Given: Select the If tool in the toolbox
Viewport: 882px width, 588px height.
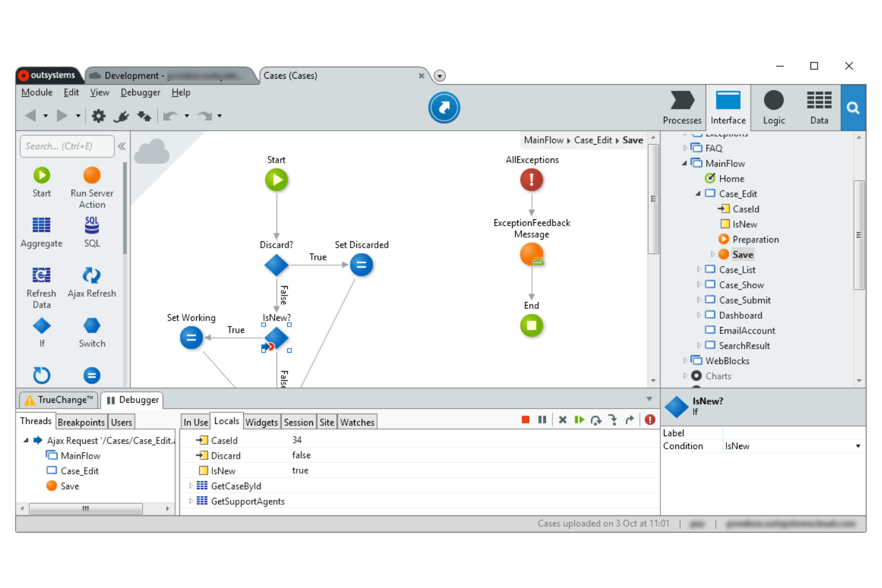Looking at the screenshot, I should 42,325.
